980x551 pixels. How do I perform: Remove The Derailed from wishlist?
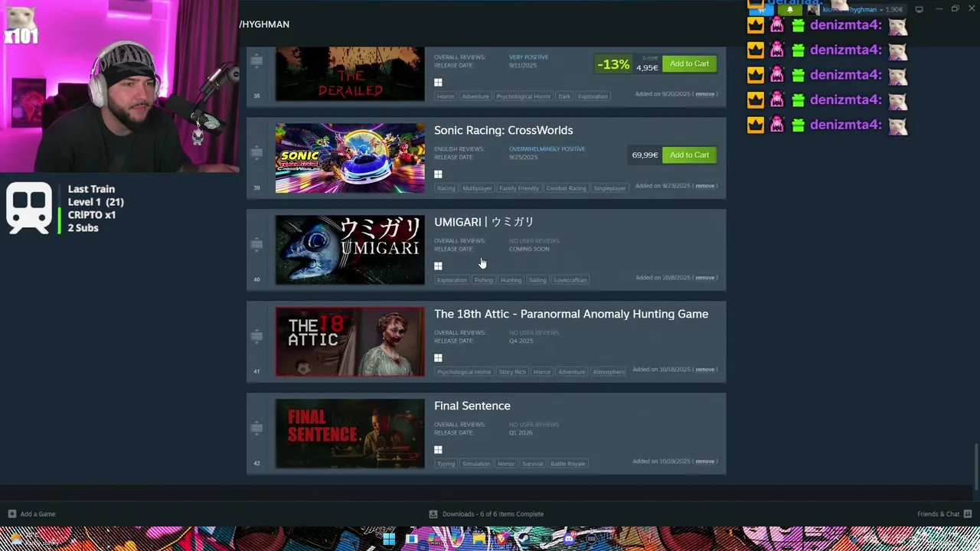(x=705, y=94)
